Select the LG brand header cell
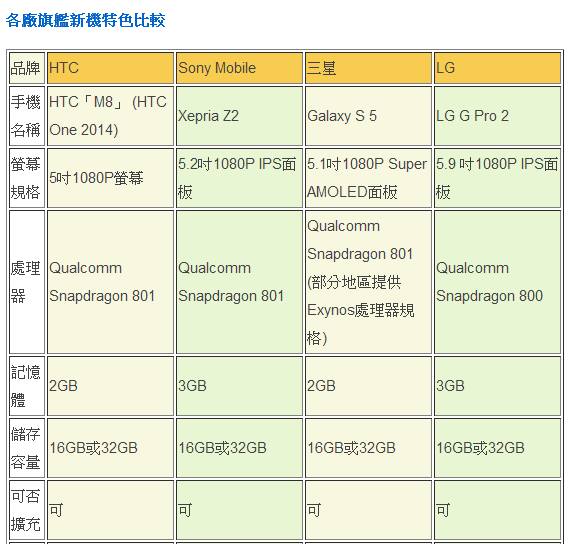The height and width of the screenshot is (544, 569). 498,68
